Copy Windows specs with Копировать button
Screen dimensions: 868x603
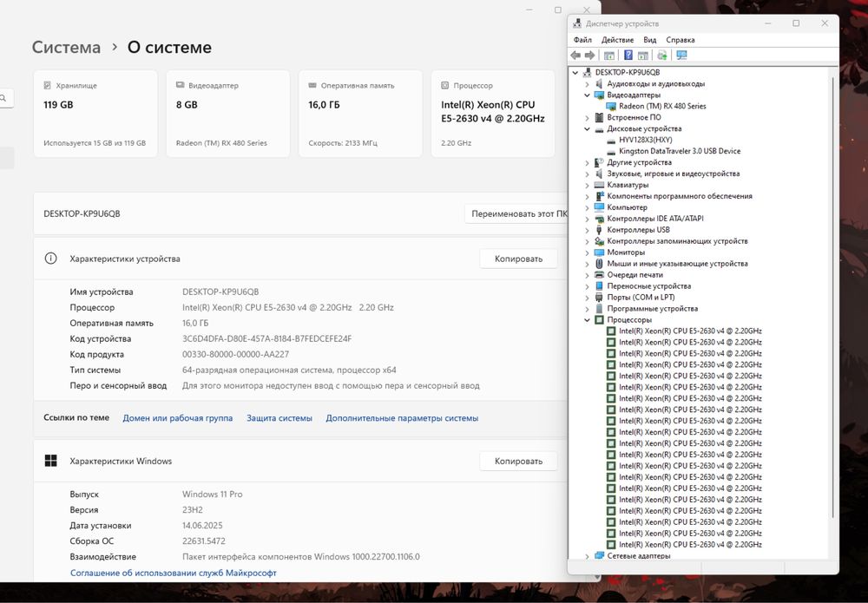(x=518, y=461)
